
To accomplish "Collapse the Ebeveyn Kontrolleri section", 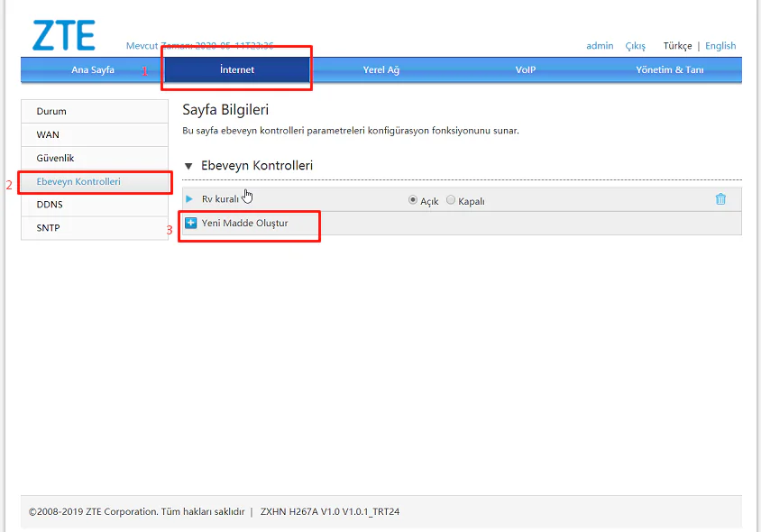I will point(188,165).
